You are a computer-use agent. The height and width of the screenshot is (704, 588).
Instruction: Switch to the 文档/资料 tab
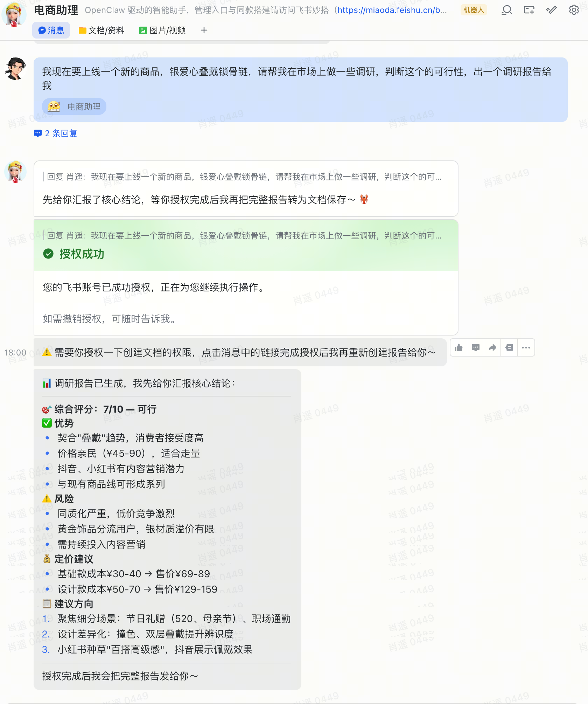[x=101, y=30]
